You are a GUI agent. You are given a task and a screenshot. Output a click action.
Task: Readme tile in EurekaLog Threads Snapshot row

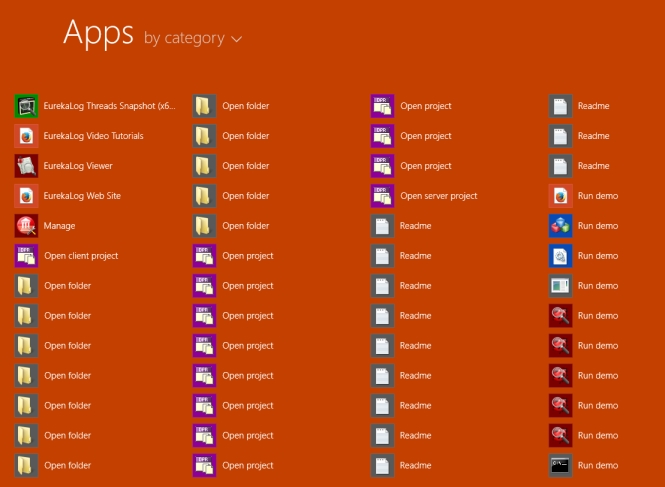(579, 106)
